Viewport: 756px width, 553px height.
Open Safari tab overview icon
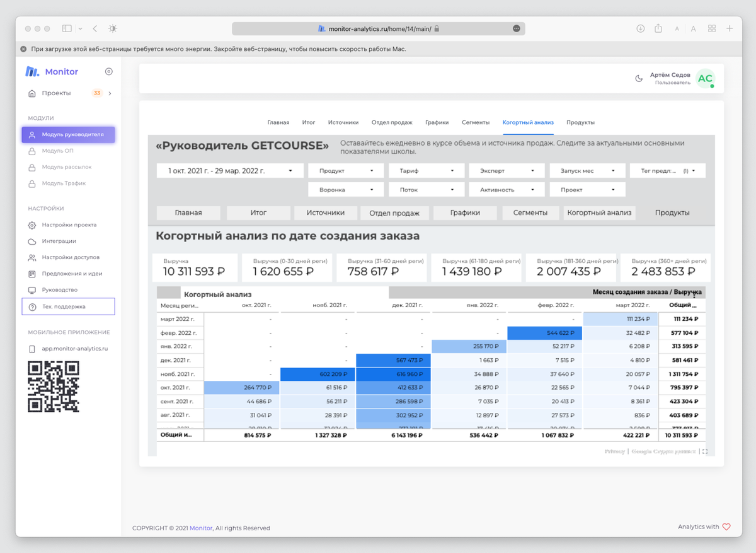click(x=712, y=28)
